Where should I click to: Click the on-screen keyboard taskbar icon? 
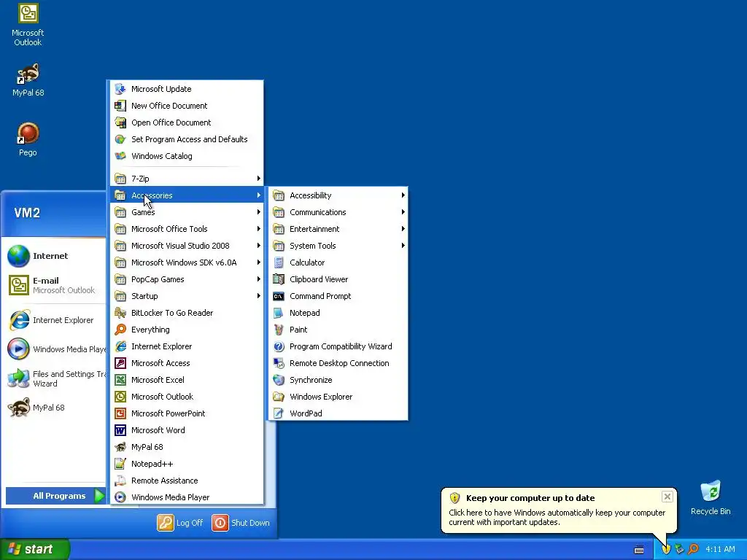click(639, 550)
